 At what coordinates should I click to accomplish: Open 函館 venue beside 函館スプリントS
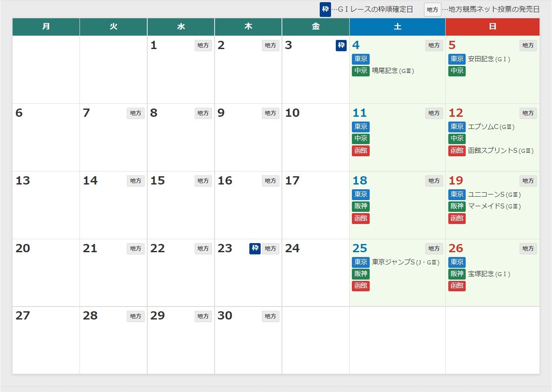tap(457, 151)
